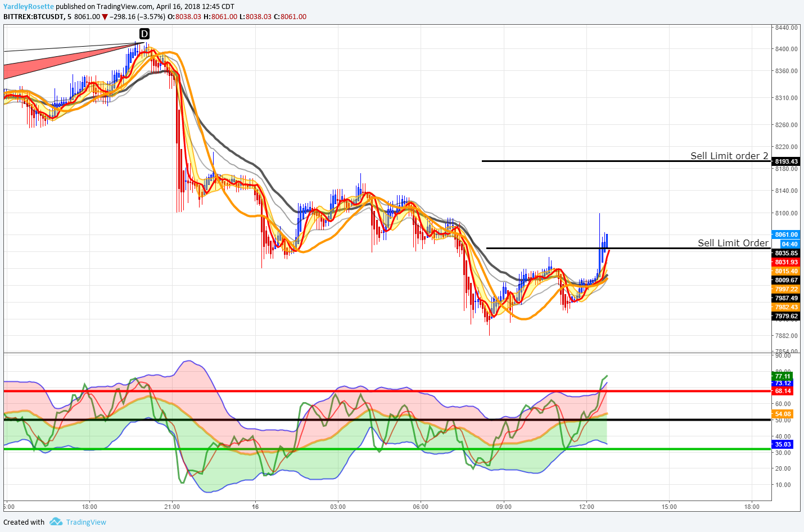Click the 20.00 oscillator scale label
804x532 pixels.
click(x=783, y=468)
